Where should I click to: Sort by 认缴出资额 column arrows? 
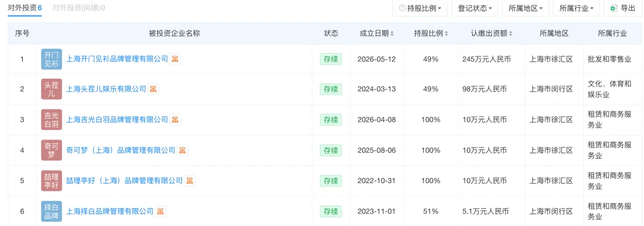pos(511,34)
